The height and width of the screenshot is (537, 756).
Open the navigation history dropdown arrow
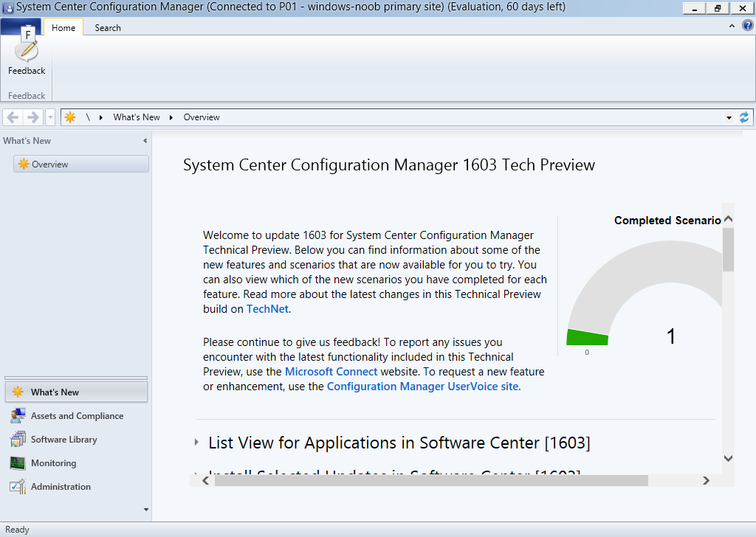pyautogui.click(x=50, y=117)
